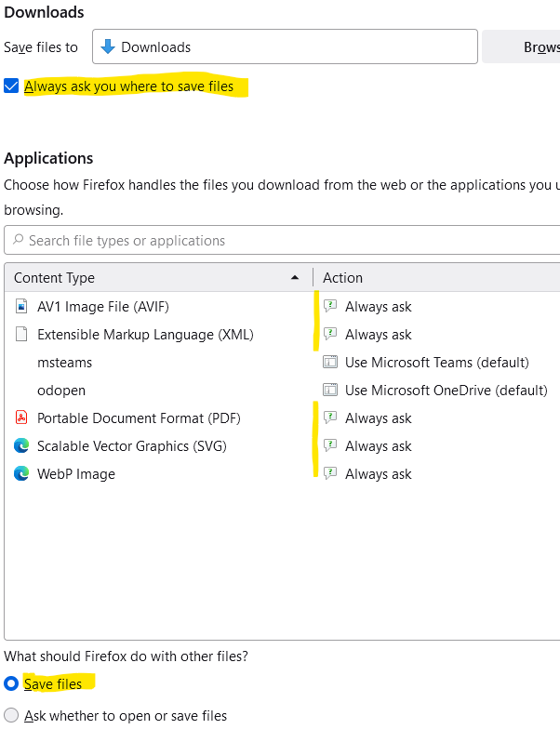Click the Edge icon beside WebP Image
This screenshot has height=729, width=560.
click(x=22, y=473)
